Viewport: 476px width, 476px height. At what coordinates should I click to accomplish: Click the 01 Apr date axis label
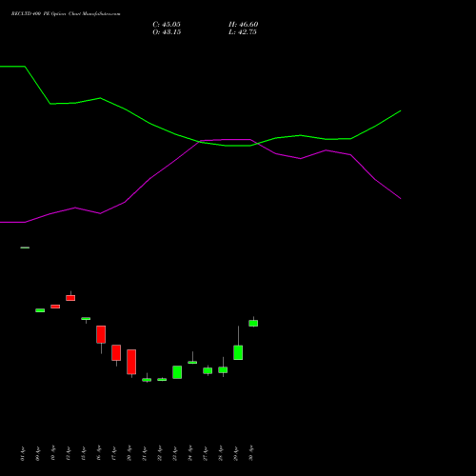(x=22, y=453)
